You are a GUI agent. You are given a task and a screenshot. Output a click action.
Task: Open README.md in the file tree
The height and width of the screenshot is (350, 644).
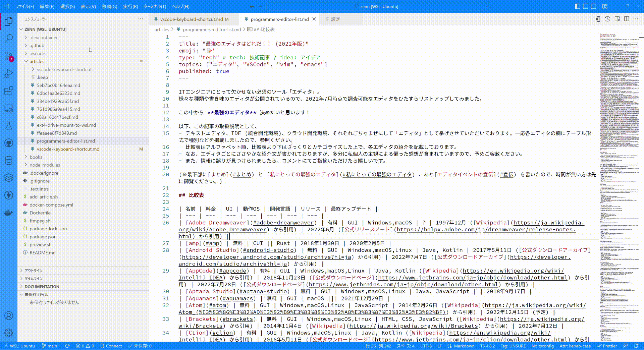[43, 252]
